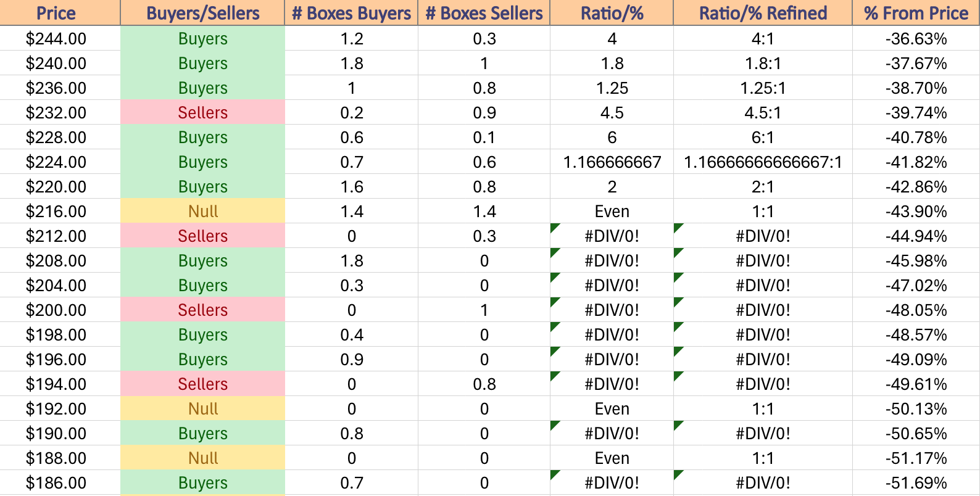
Task: Click the $236.00 price cell
Action: pyautogui.click(x=60, y=88)
